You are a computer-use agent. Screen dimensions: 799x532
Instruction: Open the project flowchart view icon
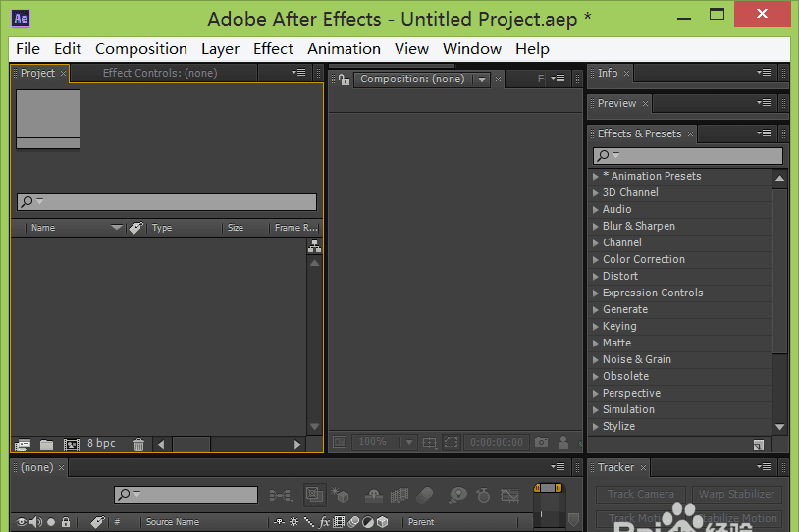pos(314,247)
